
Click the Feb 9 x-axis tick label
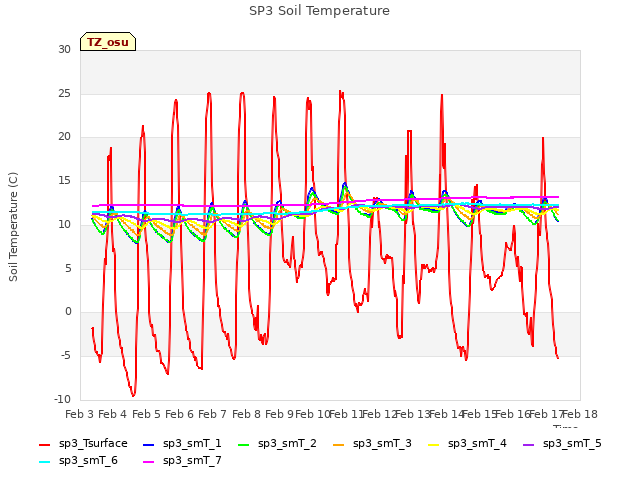pyautogui.click(x=279, y=414)
